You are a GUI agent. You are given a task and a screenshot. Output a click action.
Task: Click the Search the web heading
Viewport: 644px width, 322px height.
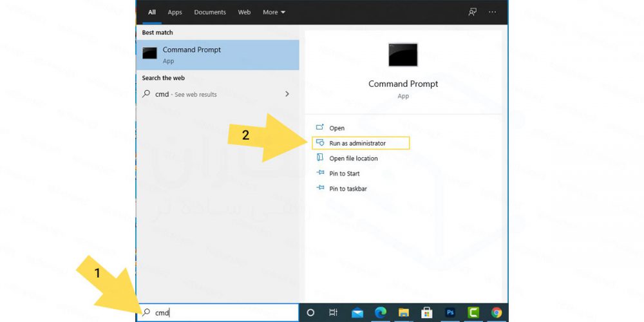pyautogui.click(x=163, y=78)
